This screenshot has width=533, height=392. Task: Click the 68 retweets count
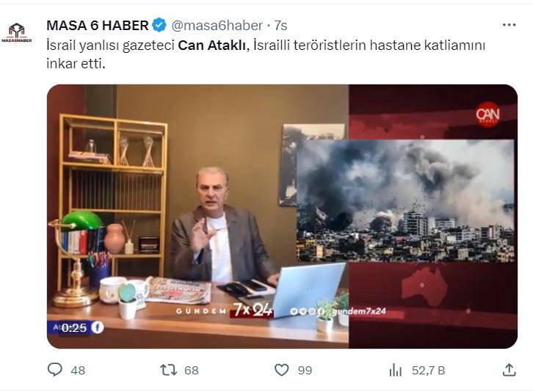coord(192,370)
